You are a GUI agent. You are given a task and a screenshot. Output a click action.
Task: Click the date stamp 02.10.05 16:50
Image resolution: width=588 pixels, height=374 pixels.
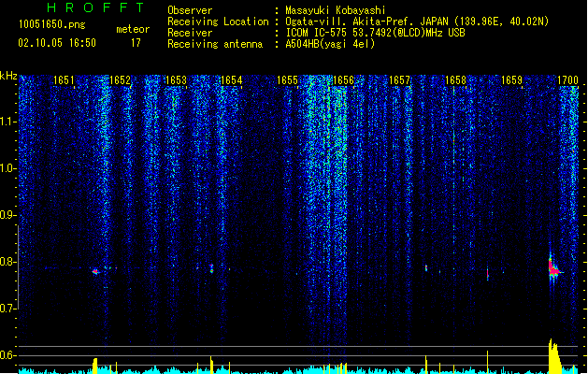coord(57,43)
